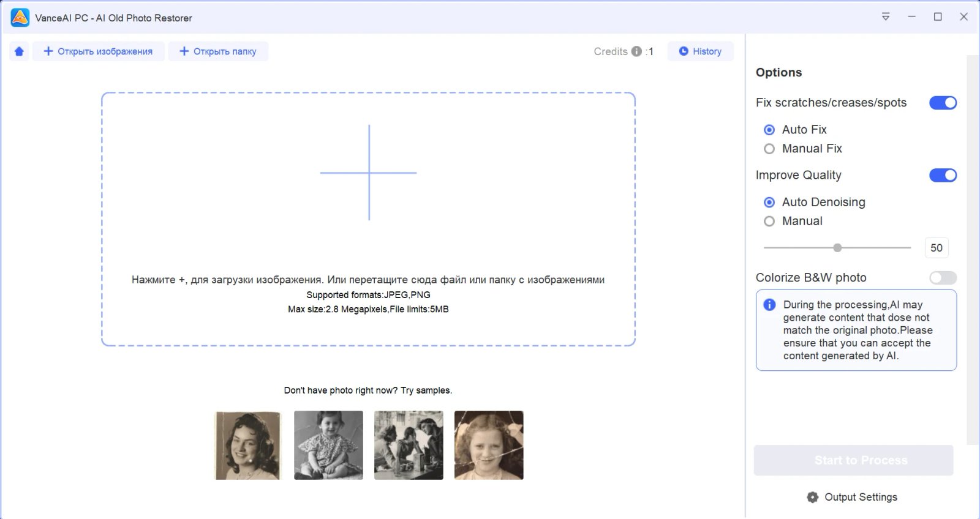
Task: Choose the group scene sample photo
Action: [x=409, y=445]
